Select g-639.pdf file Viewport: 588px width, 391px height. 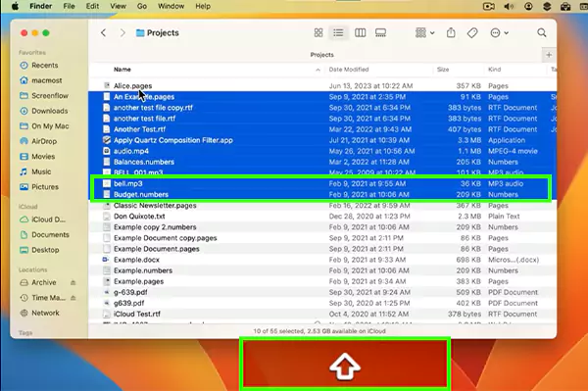pyautogui.click(x=322, y=292)
